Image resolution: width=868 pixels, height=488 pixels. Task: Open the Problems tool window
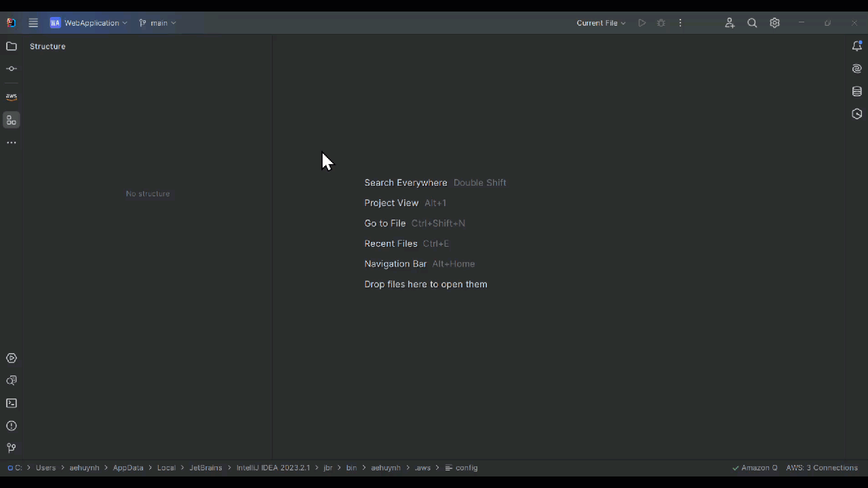click(11, 426)
